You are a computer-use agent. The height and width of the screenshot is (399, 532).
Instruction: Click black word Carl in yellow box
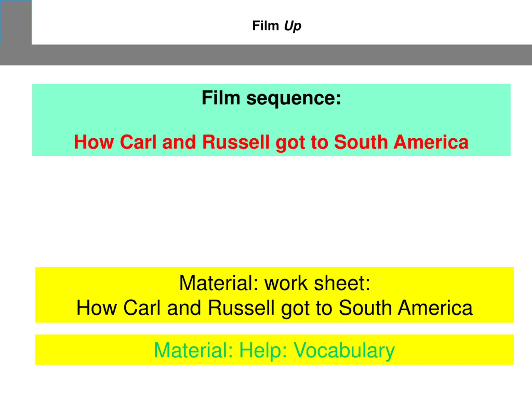pos(142,307)
